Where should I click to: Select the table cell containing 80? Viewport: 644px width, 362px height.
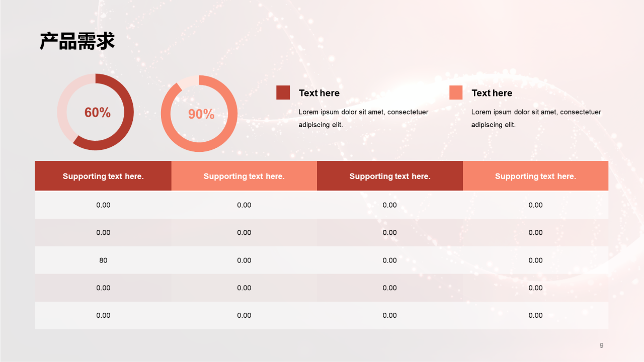click(x=103, y=260)
